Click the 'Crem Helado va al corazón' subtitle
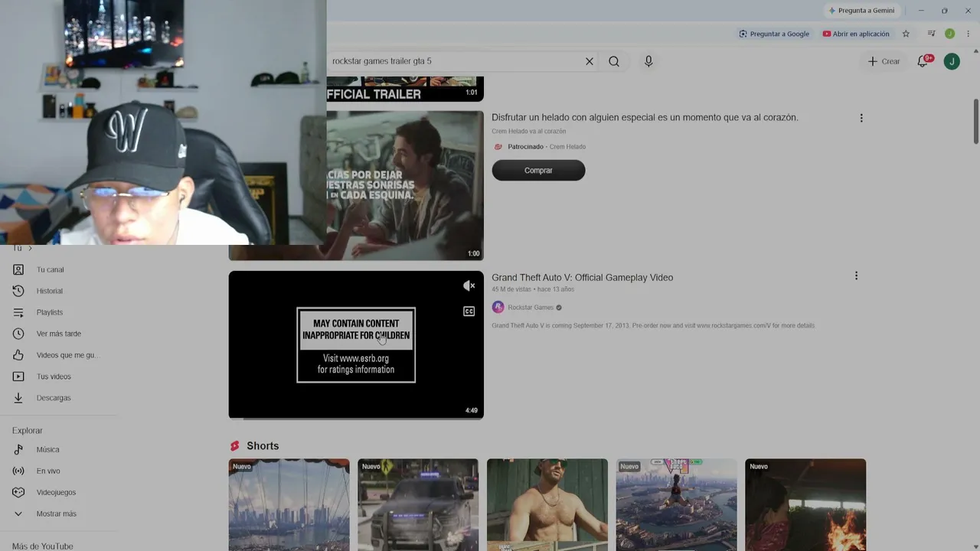This screenshot has width=980, height=551. click(x=529, y=132)
